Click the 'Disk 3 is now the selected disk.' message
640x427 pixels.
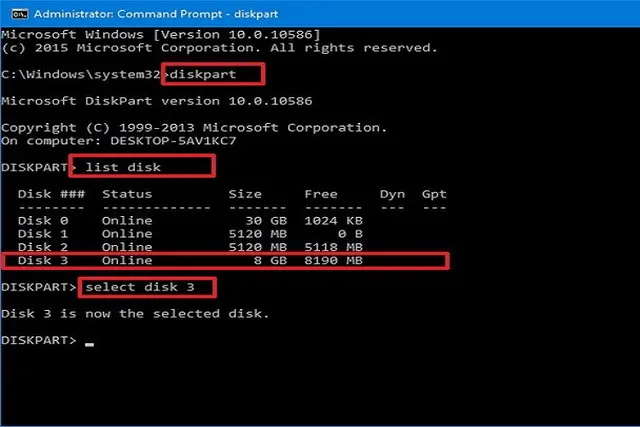[x=135, y=314]
